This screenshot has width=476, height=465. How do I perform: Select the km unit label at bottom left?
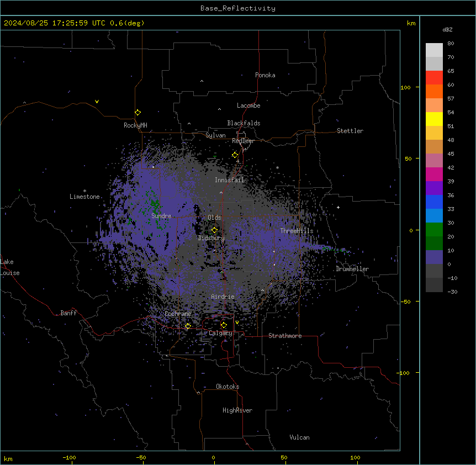8,459
